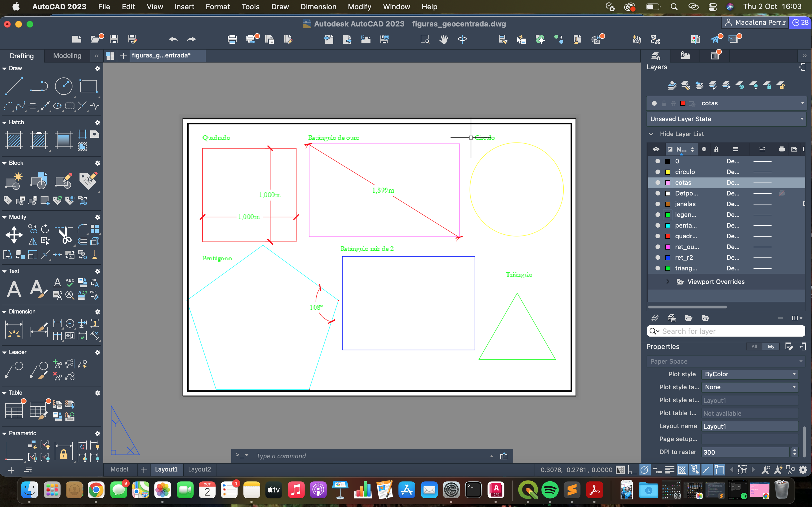Click the Plot printer icon in toolbar
Image resolution: width=812 pixels, height=507 pixels.
232,39
